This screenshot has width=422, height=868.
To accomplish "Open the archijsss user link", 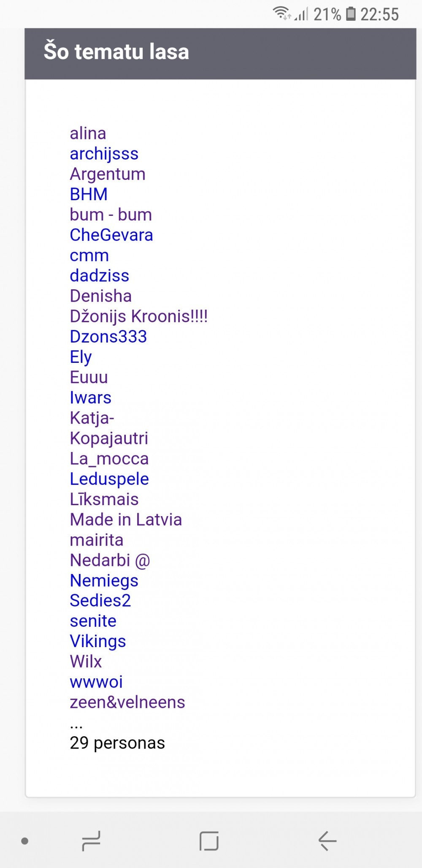I will (104, 154).
